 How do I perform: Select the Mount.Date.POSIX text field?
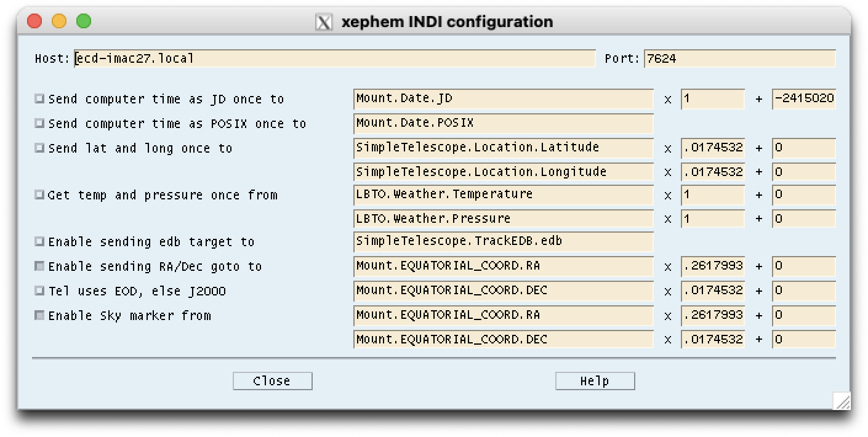click(x=503, y=123)
